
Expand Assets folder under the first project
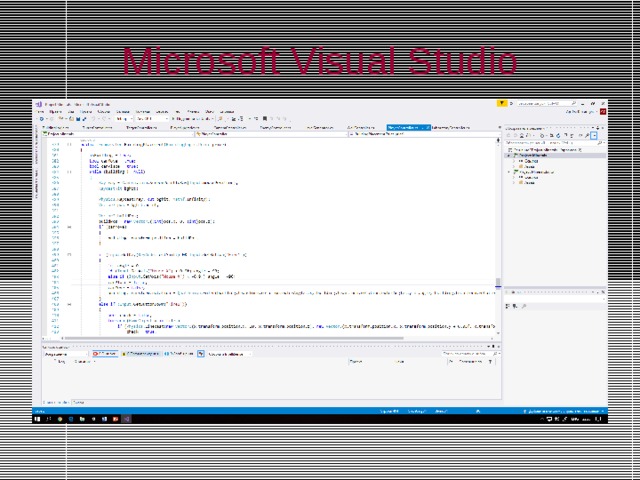[x=514, y=167]
